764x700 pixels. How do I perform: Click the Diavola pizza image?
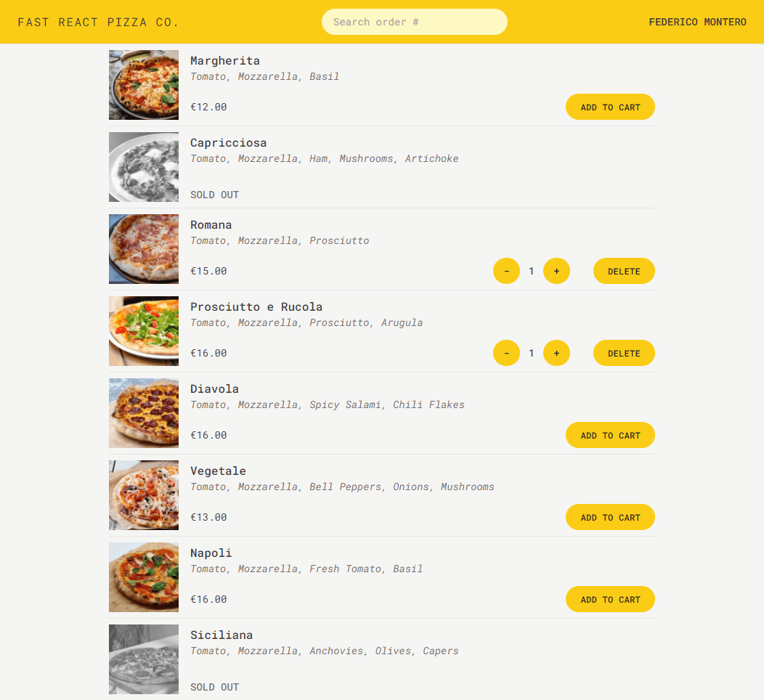pyautogui.click(x=144, y=413)
